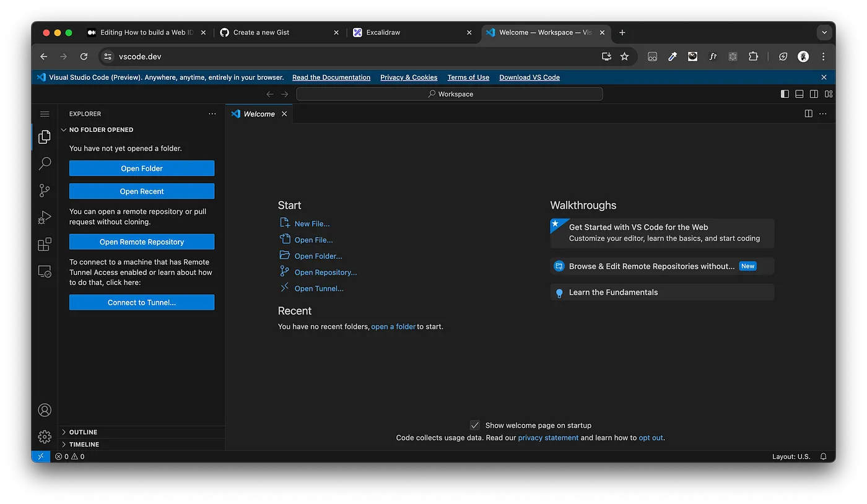867x504 pixels.
Task: Toggle the Primary Side Bar visibility
Action: coord(785,93)
